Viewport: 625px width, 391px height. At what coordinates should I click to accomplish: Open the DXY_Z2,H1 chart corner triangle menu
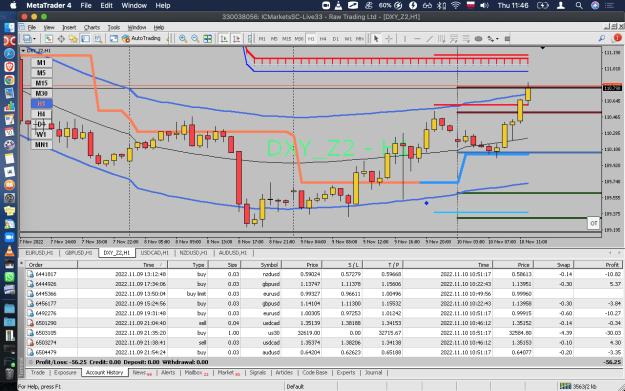point(23,51)
